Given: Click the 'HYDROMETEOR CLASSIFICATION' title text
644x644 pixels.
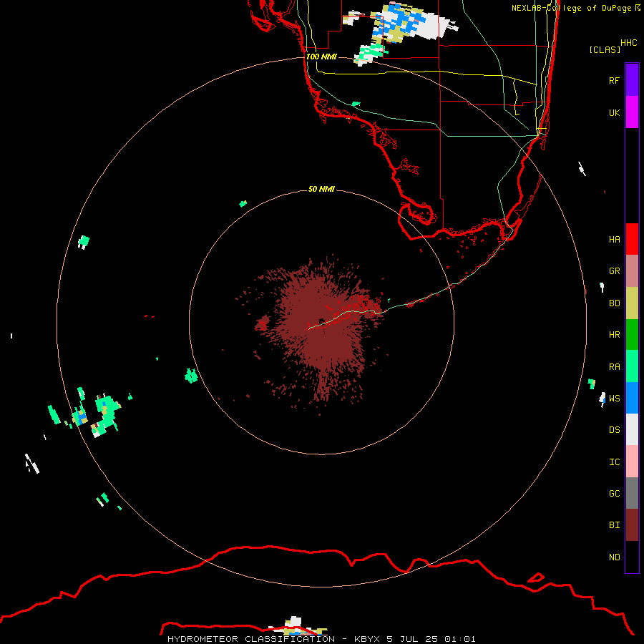Looking at the screenshot, I should 251,639.
